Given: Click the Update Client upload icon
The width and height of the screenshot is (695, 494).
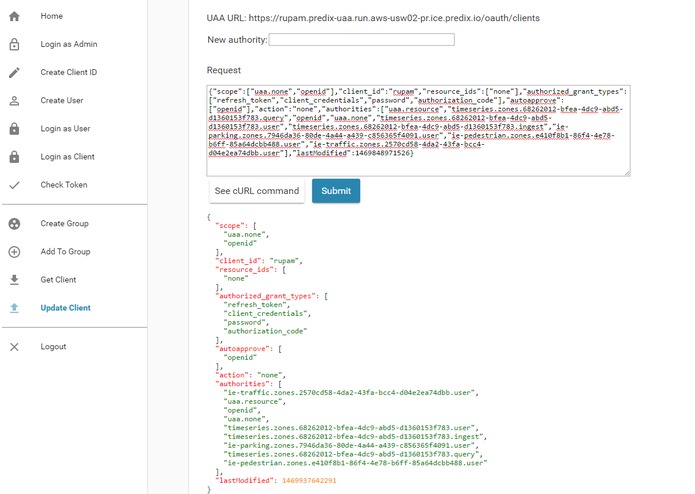Looking at the screenshot, I should (x=14, y=308).
